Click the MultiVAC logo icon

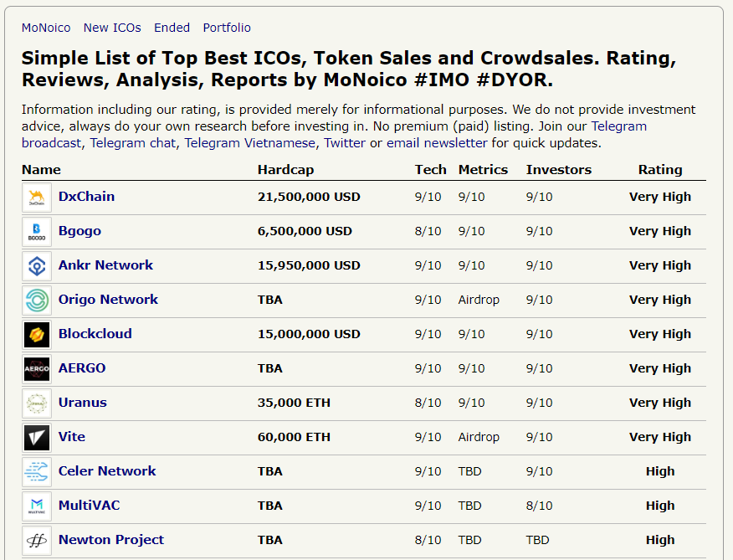point(37,506)
